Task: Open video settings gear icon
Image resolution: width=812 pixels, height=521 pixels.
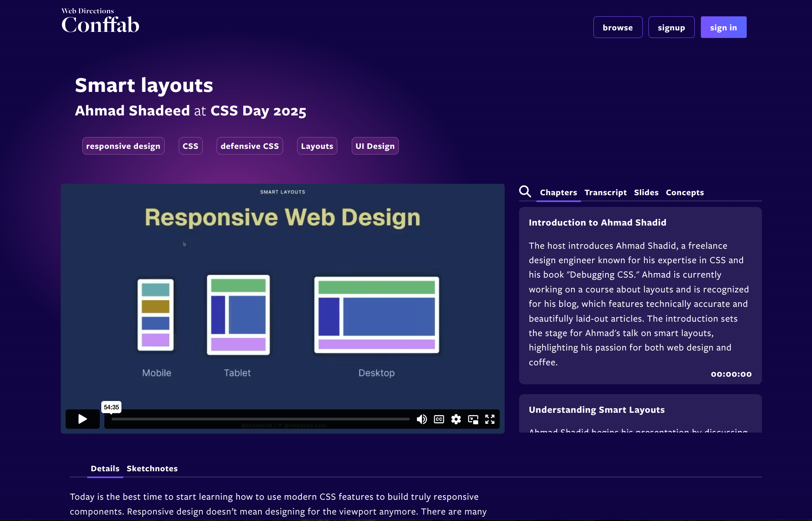Action: click(456, 419)
